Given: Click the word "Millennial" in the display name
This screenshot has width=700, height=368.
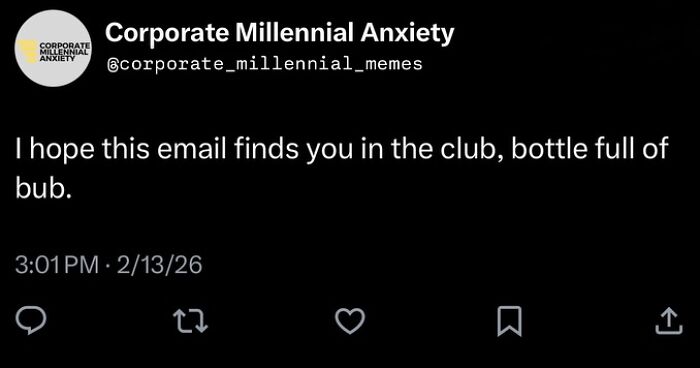Looking at the screenshot, I should click(x=294, y=33).
